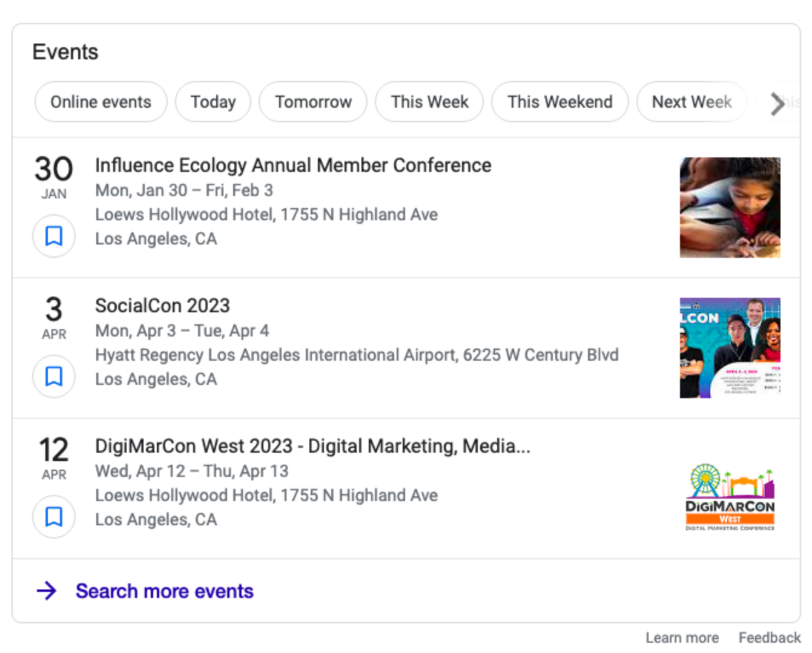The height and width of the screenshot is (653, 812).
Task: Choose the This Week filter
Action: (429, 102)
